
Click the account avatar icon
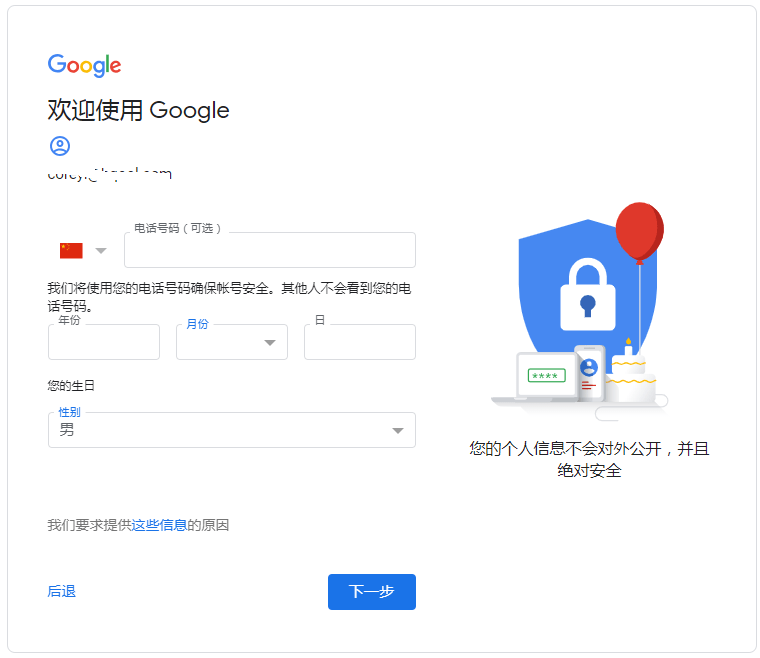coord(60,146)
